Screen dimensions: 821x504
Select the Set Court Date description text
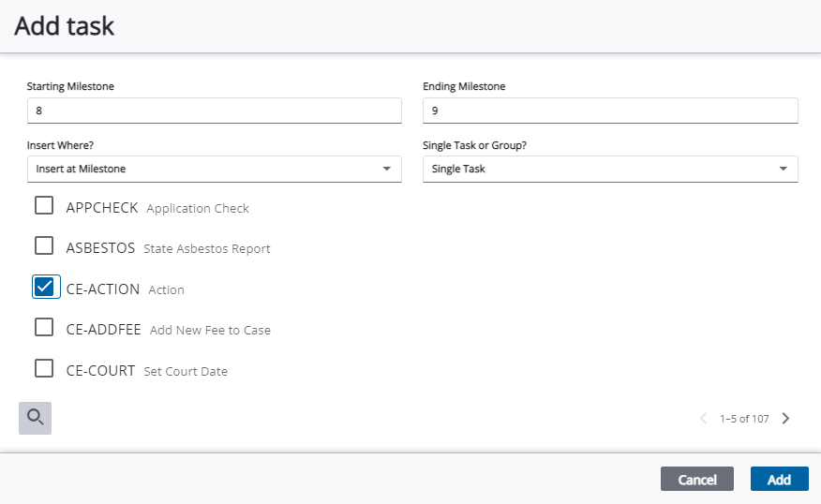[186, 371]
